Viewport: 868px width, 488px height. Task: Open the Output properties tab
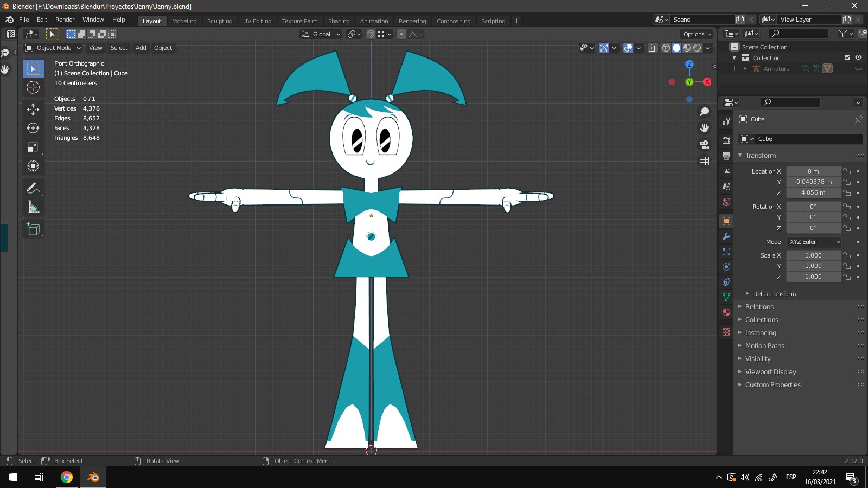[x=726, y=156]
